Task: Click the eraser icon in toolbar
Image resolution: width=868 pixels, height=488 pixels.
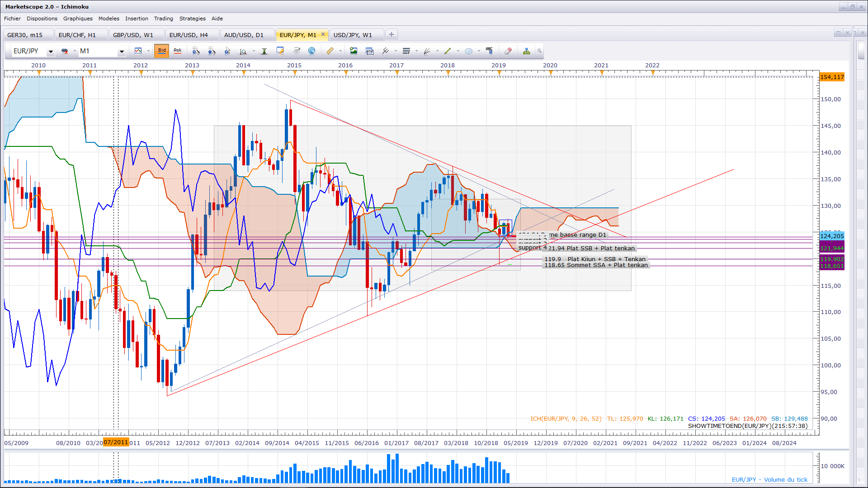Action: click(508, 51)
